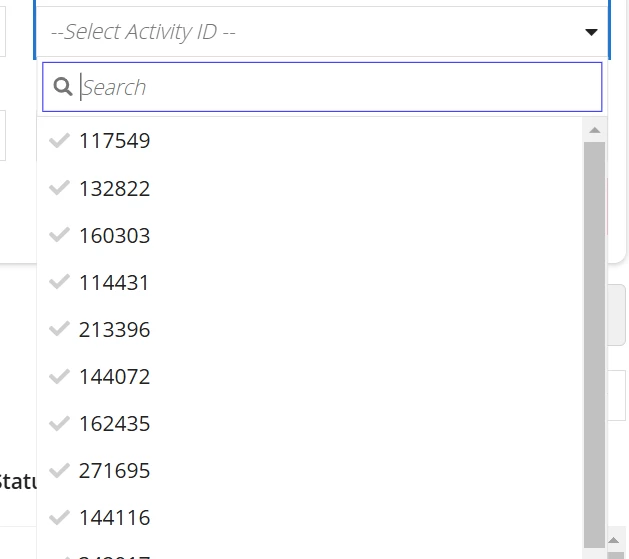
Task: Click the page scrollbar up arrow at bottom right
Action: tap(614, 540)
